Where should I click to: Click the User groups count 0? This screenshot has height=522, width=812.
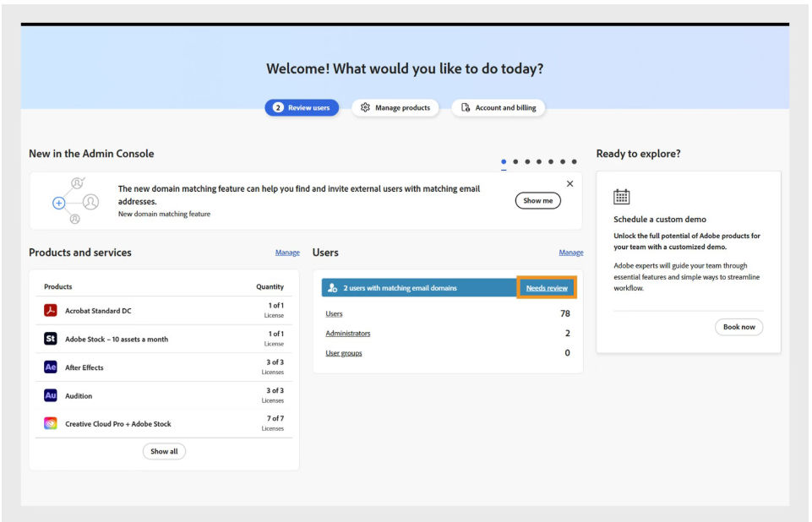click(568, 353)
